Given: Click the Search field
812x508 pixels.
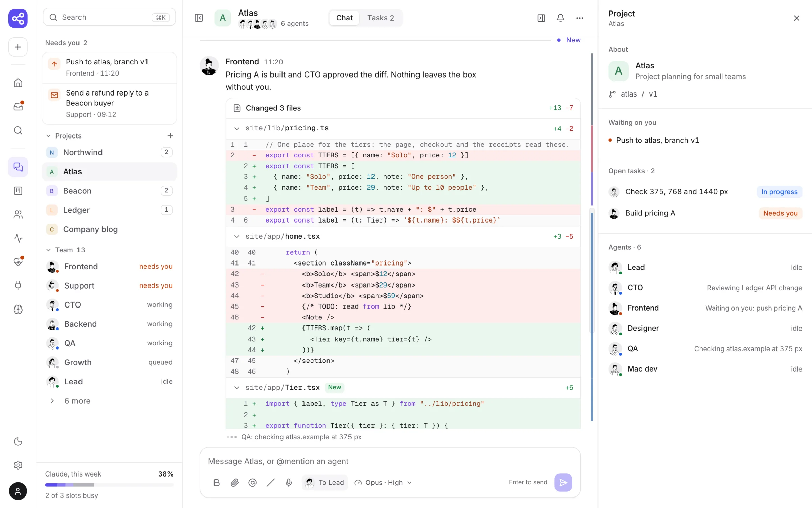Looking at the screenshot, I should pos(109,17).
